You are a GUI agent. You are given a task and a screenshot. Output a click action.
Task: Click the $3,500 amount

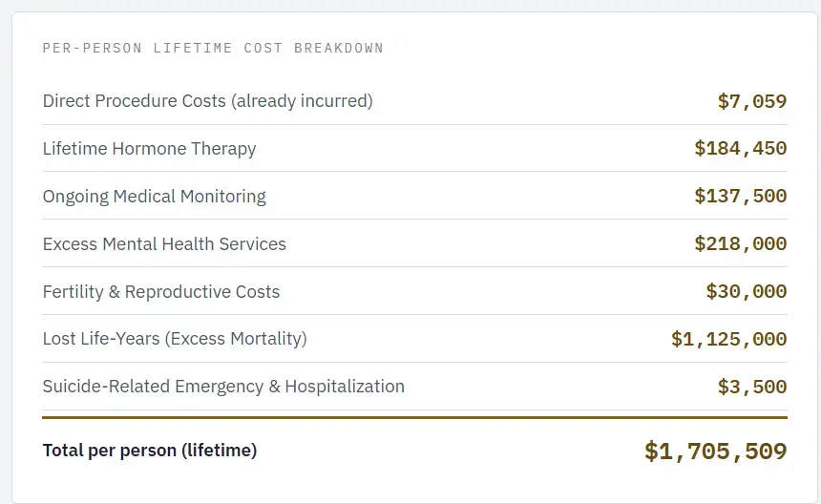[751, 388]
